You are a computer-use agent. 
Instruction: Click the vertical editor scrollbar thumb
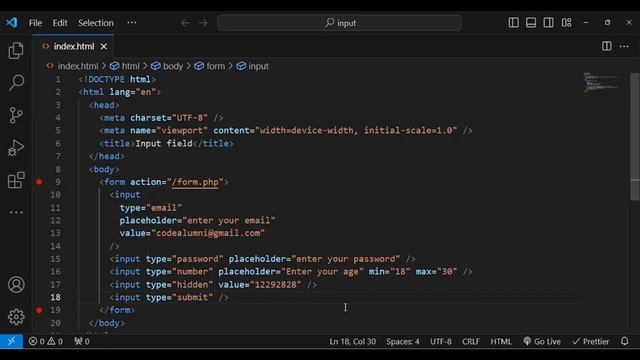point(635,137)
